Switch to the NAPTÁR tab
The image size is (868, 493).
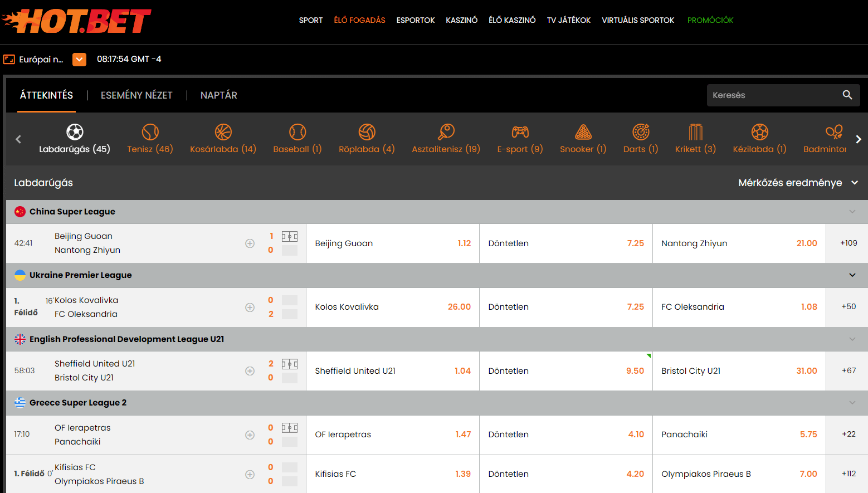click(x=219, y=95)
